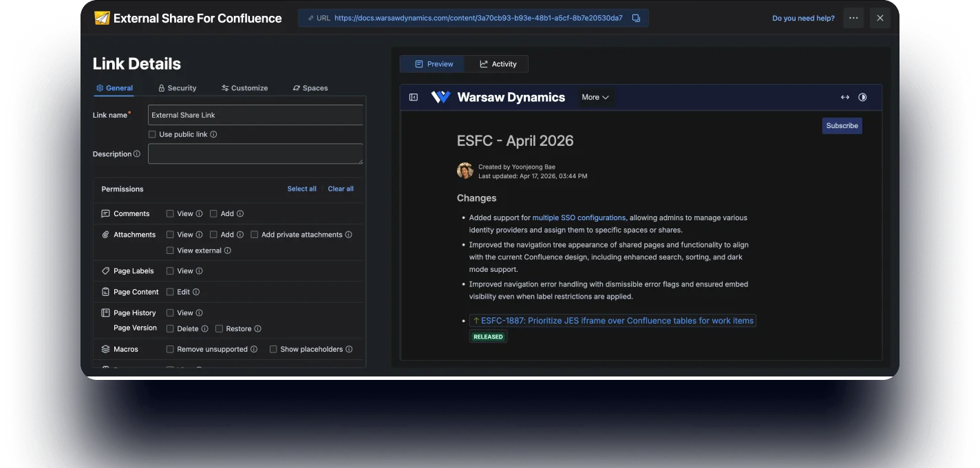Switch to the Security tab
This screenshot has width=980, height=468.
pos(177,88)
